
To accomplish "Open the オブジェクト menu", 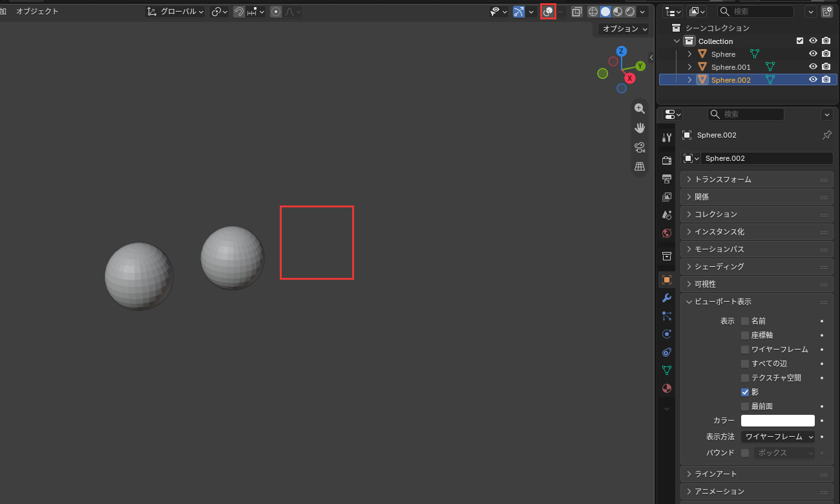I will 37,12.
